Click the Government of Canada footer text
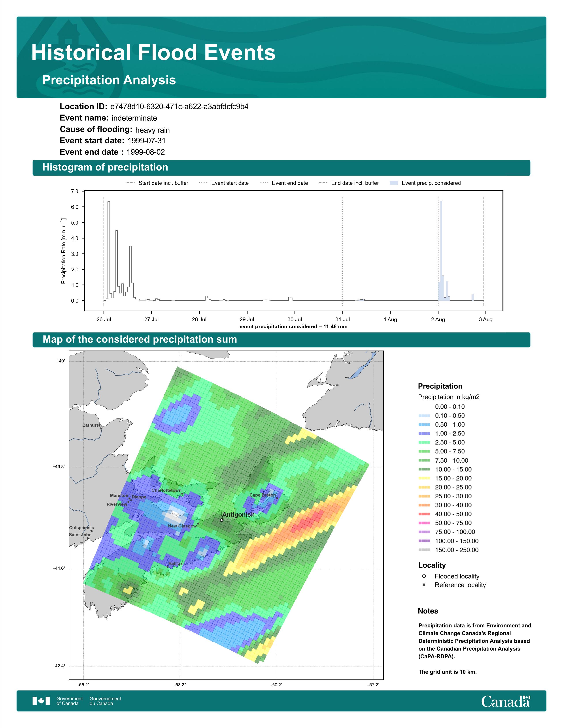This screenshot has width=563, height=728. [x=69, y=701]
